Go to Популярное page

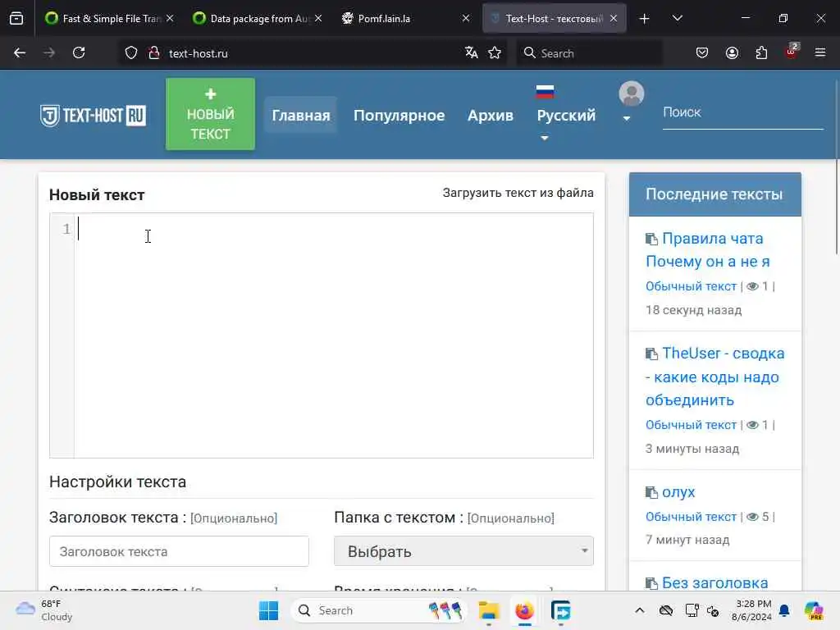click(399, 115)
